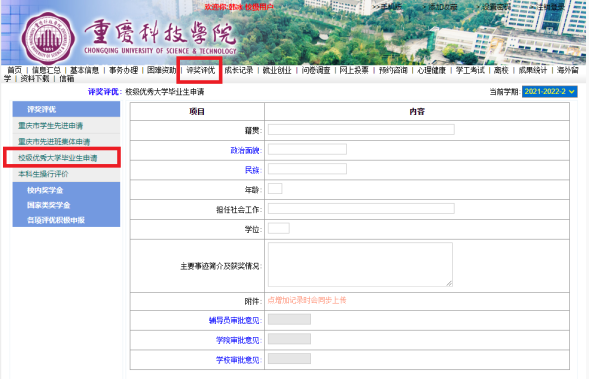This screenshot has width=589, height=379.
Task: Select 预约咨询 in the navigation bar
Action: point(393,70)
